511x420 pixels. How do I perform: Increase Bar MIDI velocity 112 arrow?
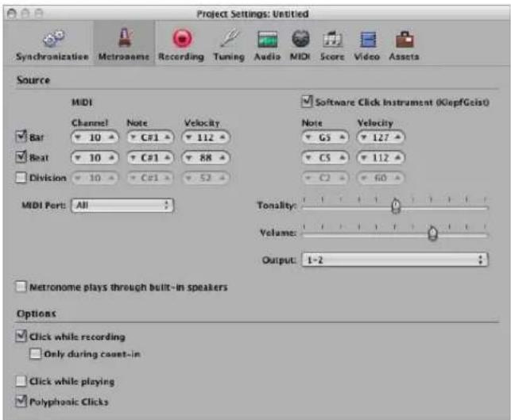(x=223, y=137)
